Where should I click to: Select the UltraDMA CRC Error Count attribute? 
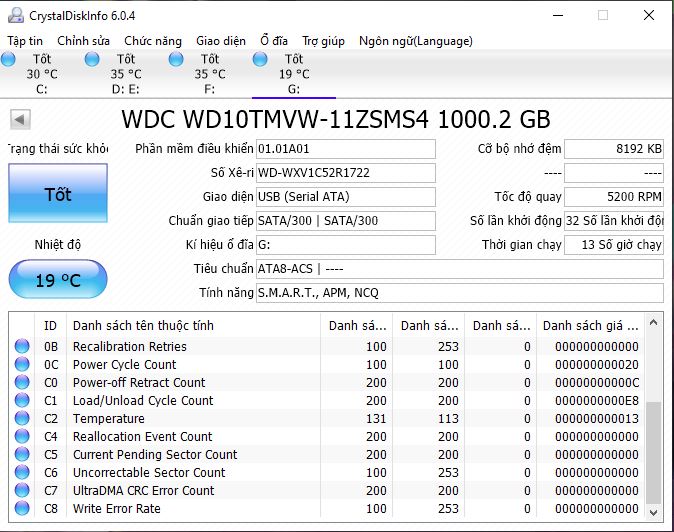tap(144, 491)
